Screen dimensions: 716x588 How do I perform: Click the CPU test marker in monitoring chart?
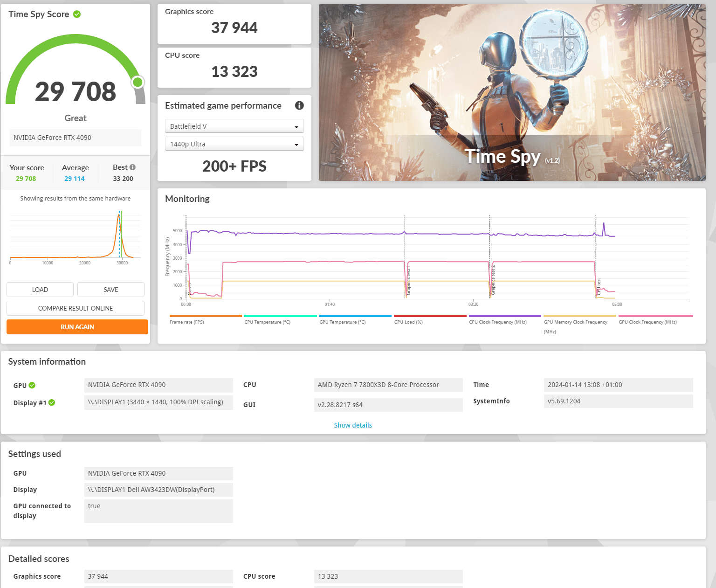click(x=599, y=286)
